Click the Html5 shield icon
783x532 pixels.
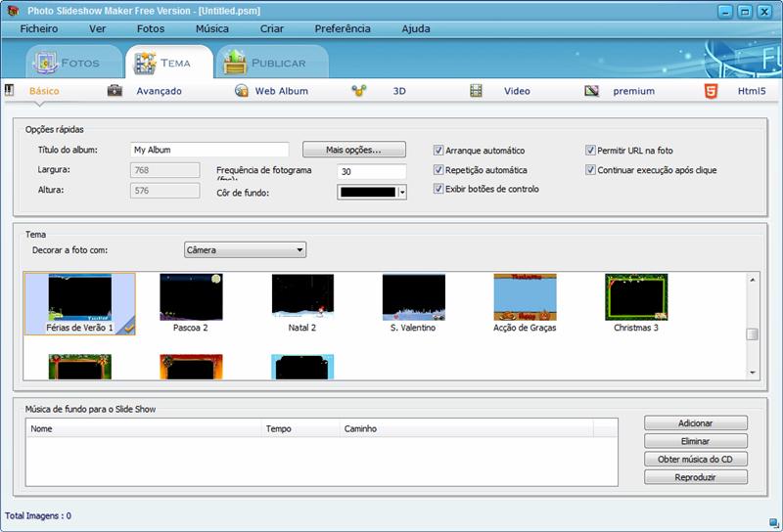(711, 90)
